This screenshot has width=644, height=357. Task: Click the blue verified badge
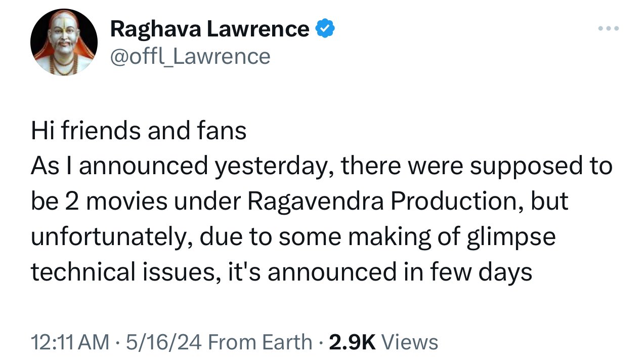(x=325, y=29)
